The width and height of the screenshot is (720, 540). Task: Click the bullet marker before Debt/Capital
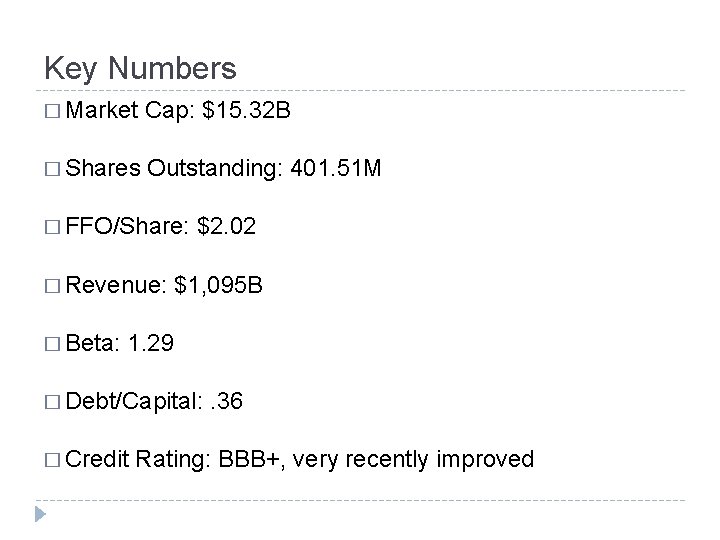coord(52,401)
